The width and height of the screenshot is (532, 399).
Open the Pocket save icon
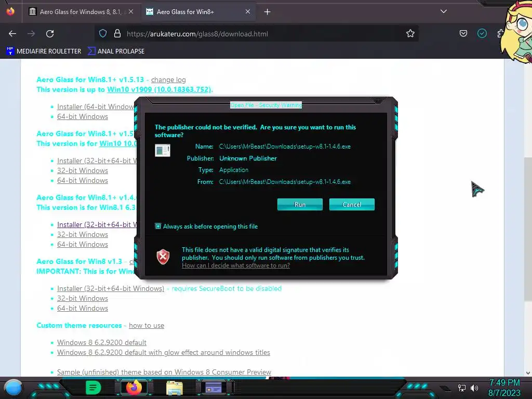[463, 34]
